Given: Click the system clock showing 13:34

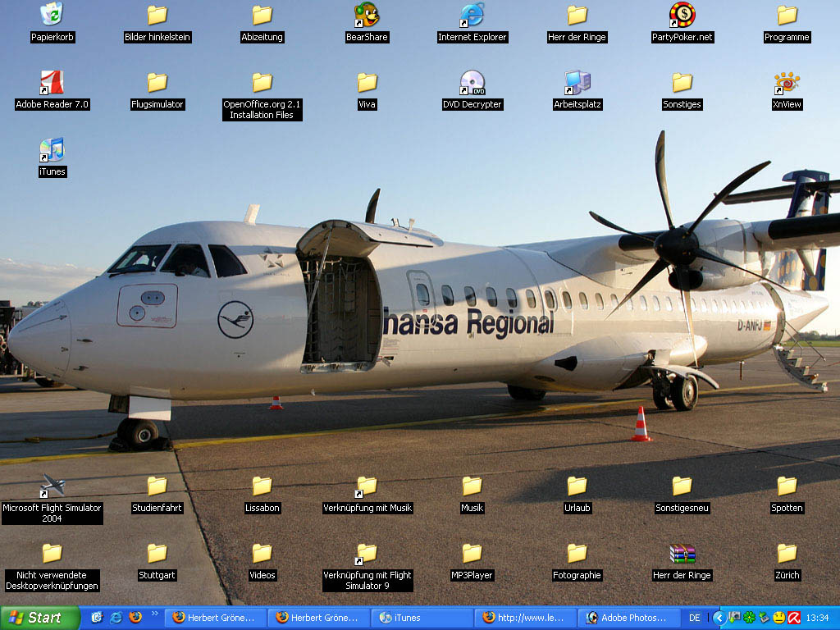Looking at the screenshot, I should click(x=817, y=618).
